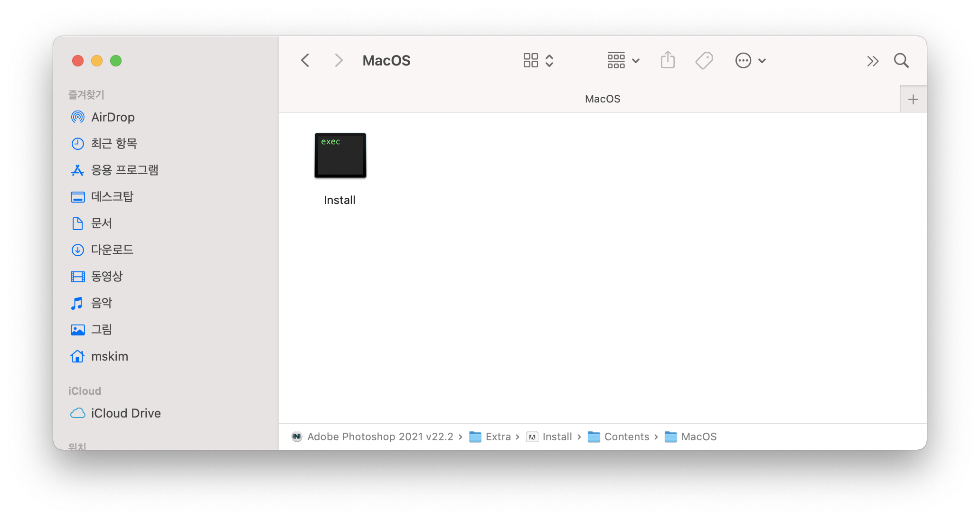Screen dimensions: 980x520
Task: Click the tag icon in toolbar
Action: tap(704, 61)
